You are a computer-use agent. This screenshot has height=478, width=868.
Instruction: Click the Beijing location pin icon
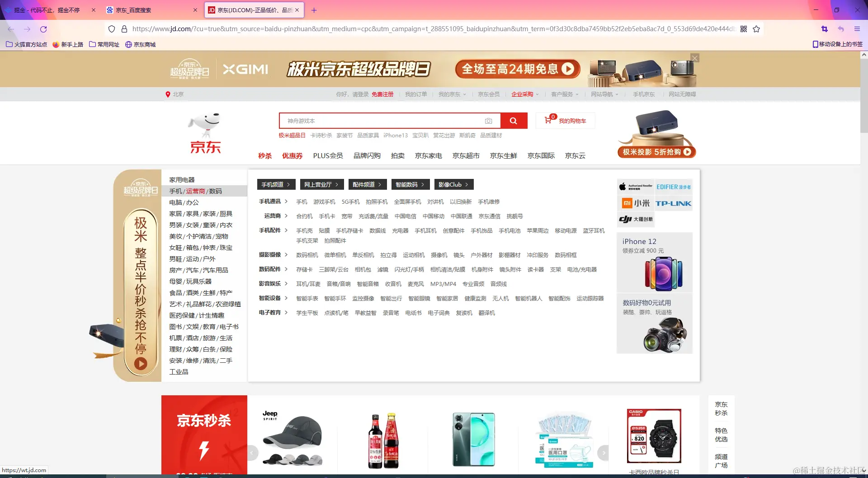tap(168, 94)
